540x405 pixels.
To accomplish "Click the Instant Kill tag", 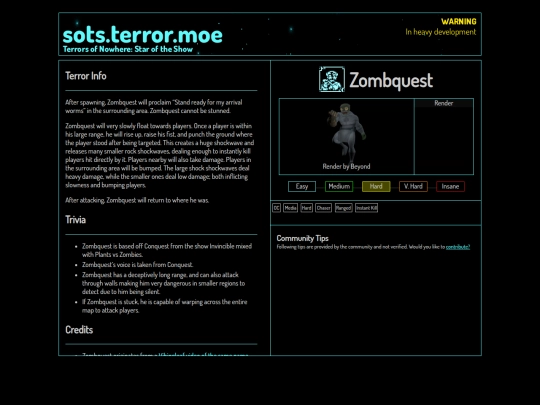I will pos(366,208).
